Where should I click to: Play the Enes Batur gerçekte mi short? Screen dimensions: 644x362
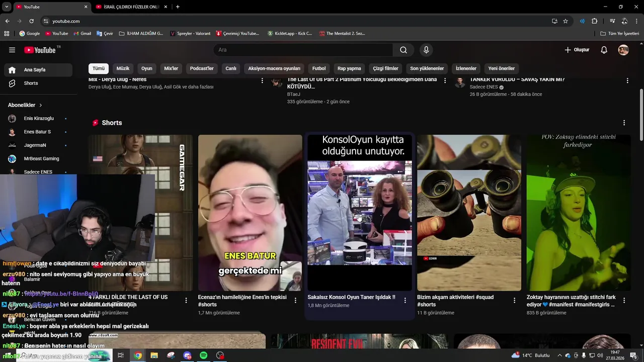tap(250, 213)
